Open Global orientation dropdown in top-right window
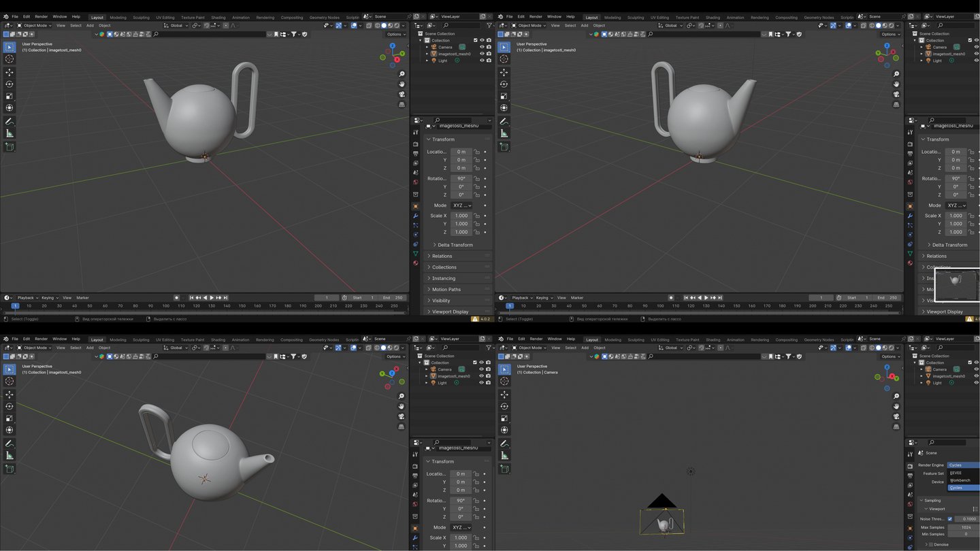 (671, 25)
